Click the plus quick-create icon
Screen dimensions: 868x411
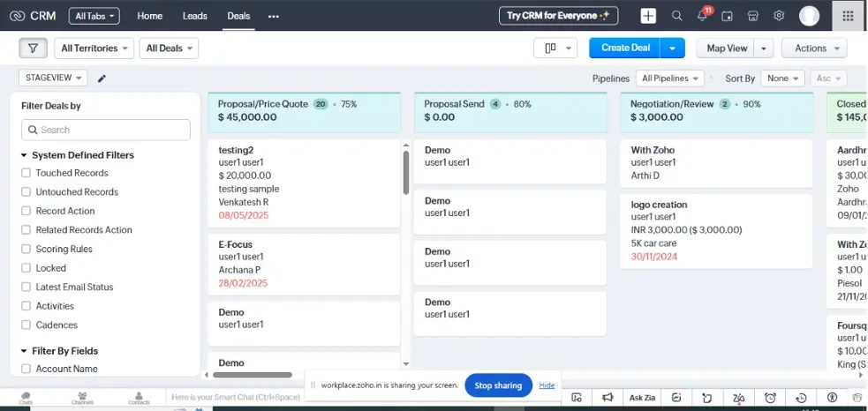(x=648, y=16)
